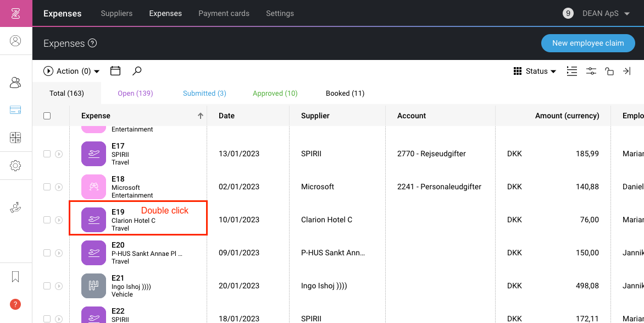Click the lock icon in toolbar
This screenshot has height=323, width=644.
click(609, 71)
